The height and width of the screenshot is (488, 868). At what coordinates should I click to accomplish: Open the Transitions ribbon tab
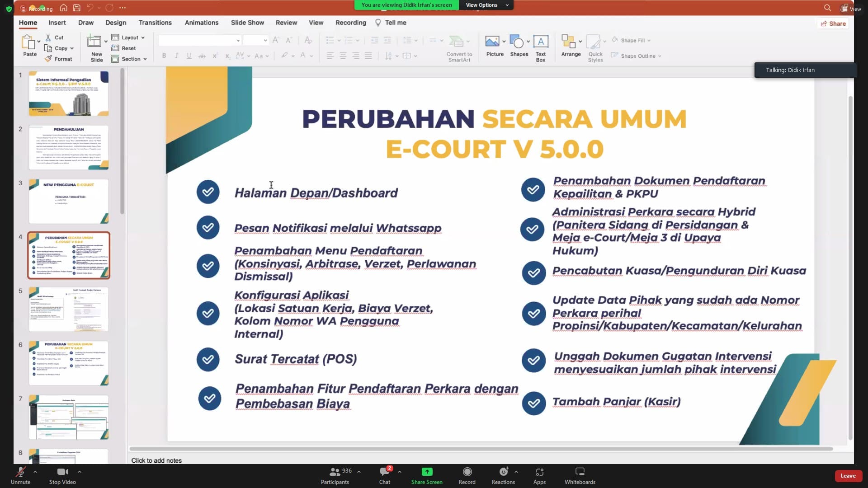point(155,23)
